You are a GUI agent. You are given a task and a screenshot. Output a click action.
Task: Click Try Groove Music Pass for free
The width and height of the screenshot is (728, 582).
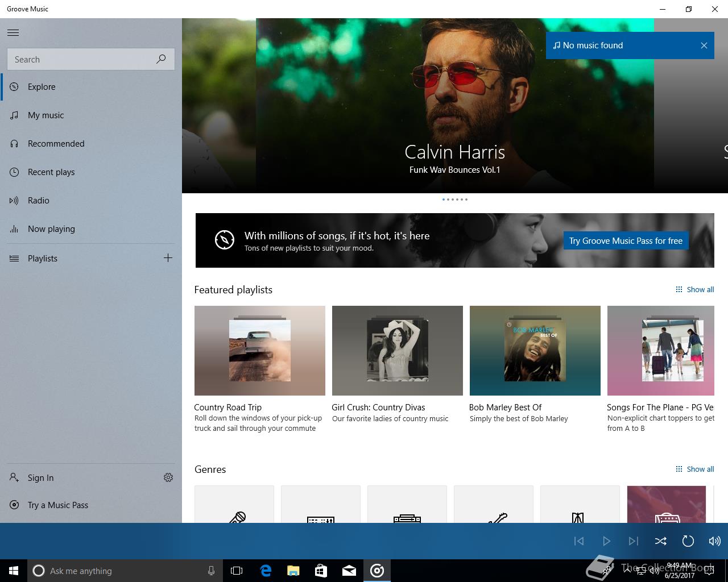coord(626,241)
